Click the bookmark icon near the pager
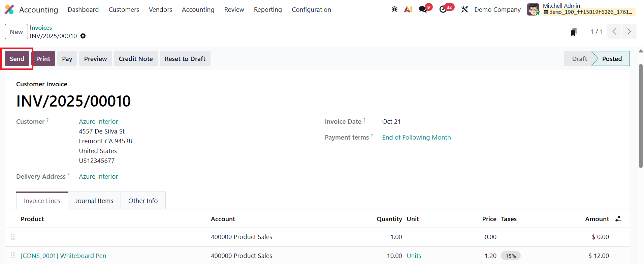Screen dimensions: 644x264 (x=574, y=32)
